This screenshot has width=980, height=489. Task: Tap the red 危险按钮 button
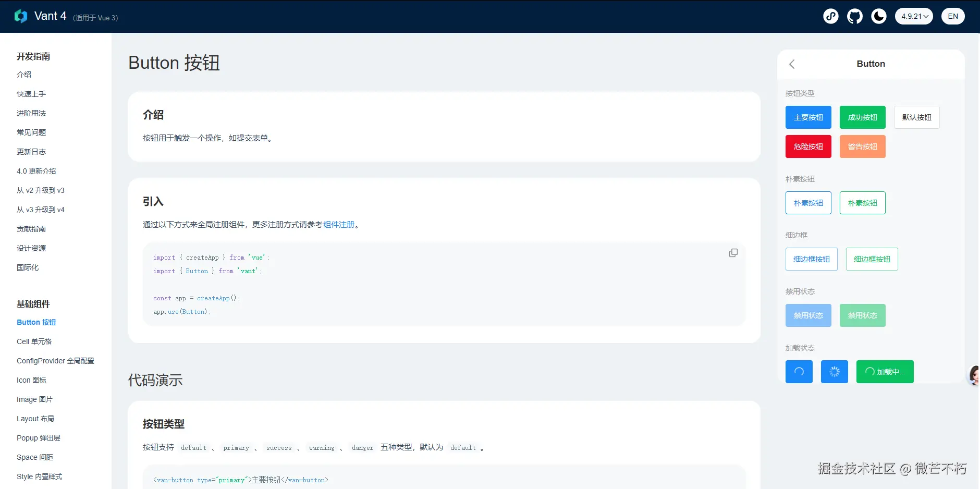pyautogui.click(x=808, y=146)
